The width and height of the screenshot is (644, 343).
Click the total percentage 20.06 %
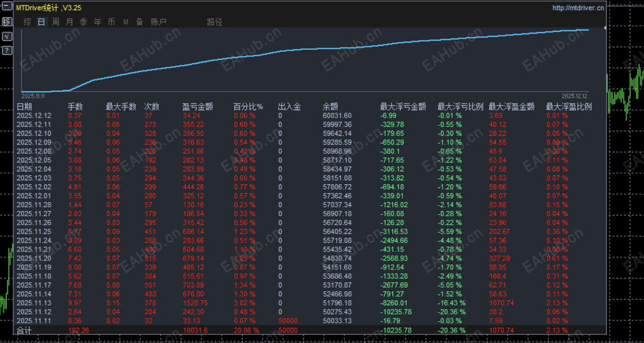246,330
